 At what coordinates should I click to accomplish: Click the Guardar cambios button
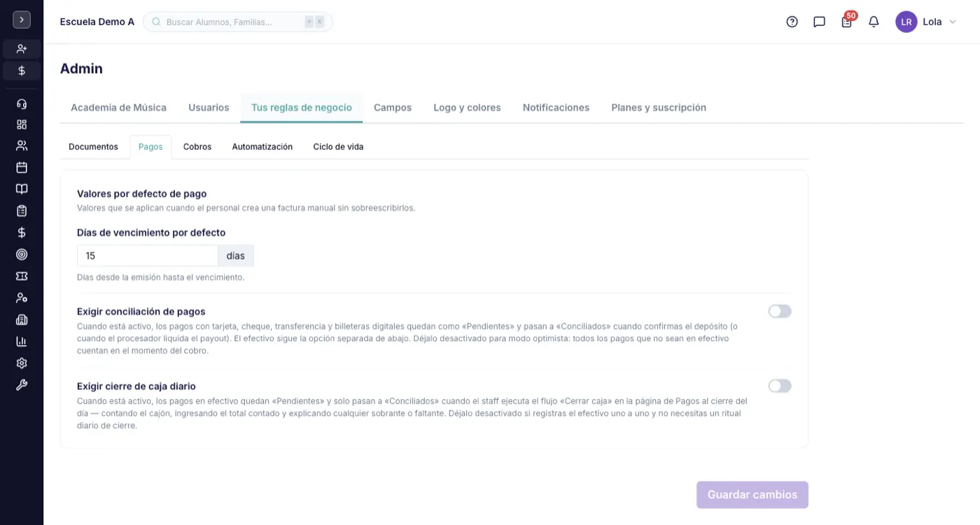752,495
